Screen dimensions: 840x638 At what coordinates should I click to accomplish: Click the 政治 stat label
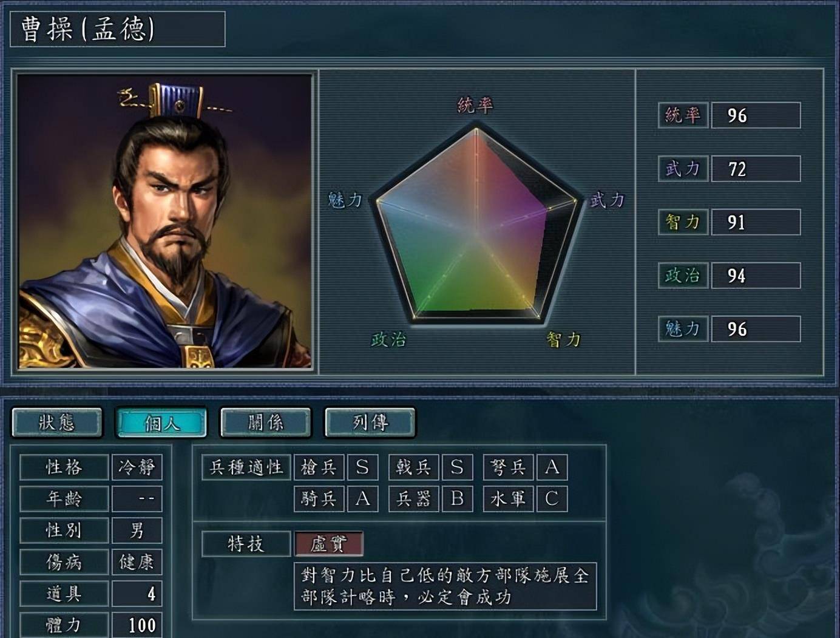[683, 276]
